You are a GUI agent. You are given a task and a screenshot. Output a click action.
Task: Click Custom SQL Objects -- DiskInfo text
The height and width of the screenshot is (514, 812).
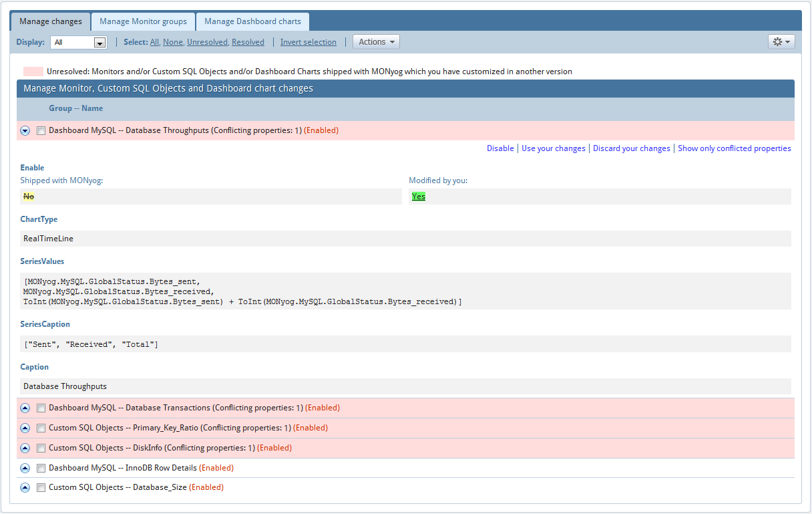(107, 448)
